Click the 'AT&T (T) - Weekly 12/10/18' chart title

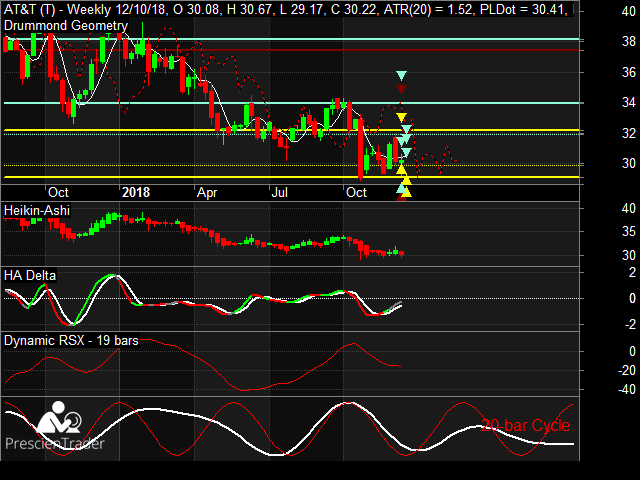(x=86, y=9)
